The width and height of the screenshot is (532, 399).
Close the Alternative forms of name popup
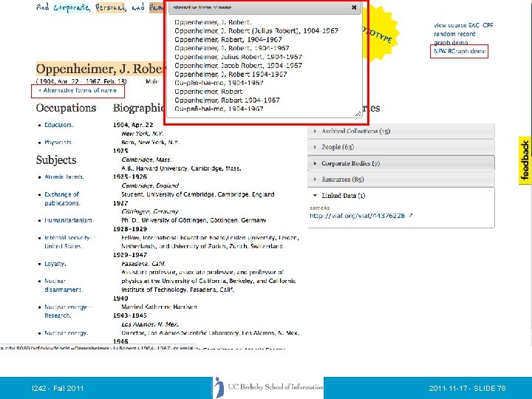click(x=354, y=7)
